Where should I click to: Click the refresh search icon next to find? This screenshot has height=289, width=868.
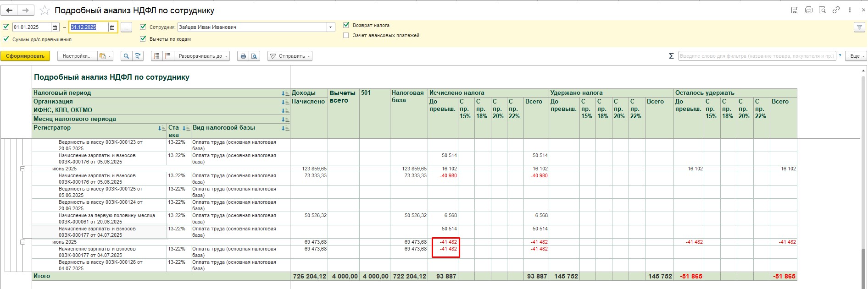tap(138, 56)
